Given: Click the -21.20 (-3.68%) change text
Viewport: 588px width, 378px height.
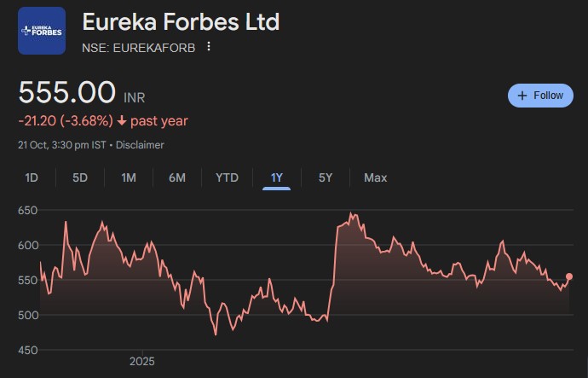Looking at the screenshot, I should (66, 121).
